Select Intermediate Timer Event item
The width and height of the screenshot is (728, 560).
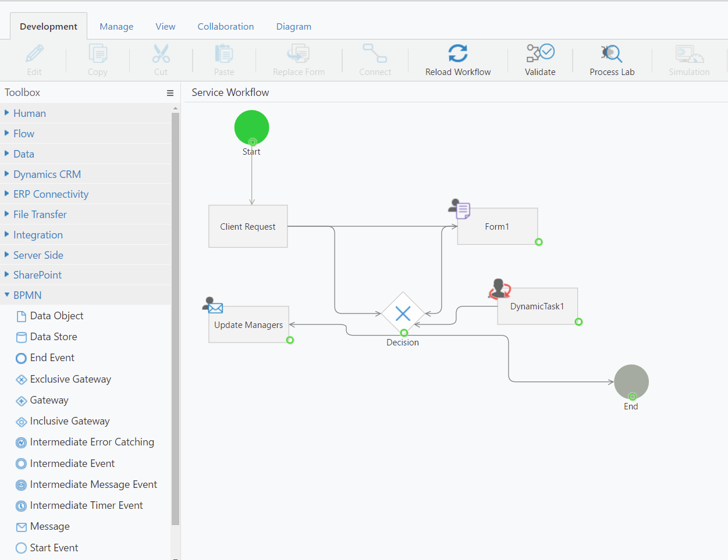(x=79, y=505)
